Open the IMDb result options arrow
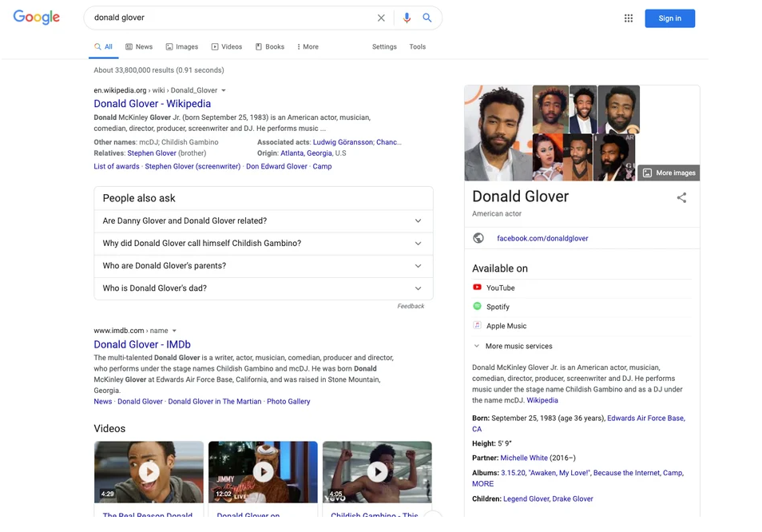 (174, 331)
